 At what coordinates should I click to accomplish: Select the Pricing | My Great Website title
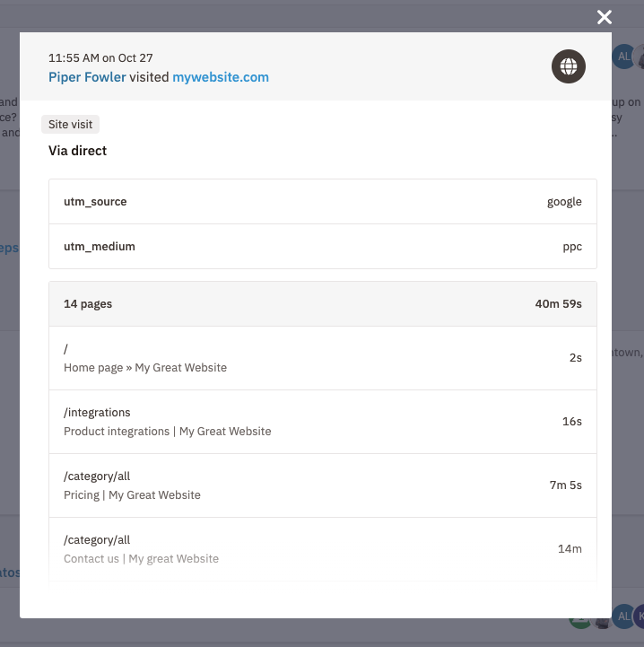[x=132, y=494]
